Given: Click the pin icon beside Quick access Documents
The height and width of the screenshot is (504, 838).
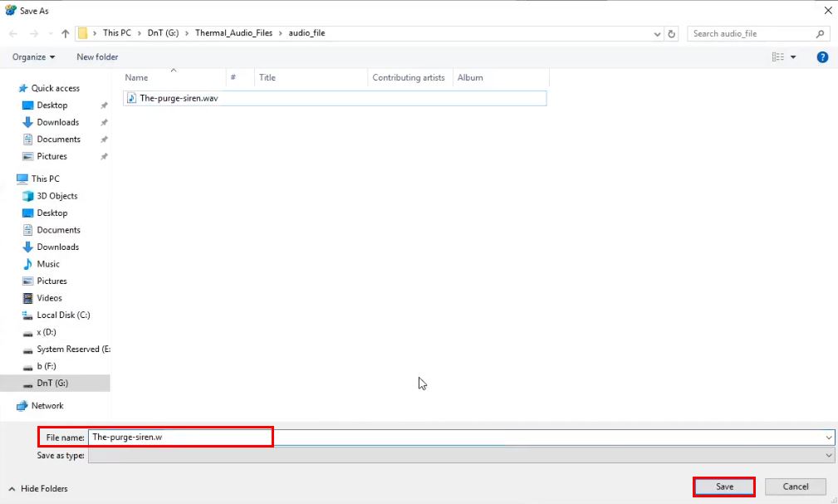Looking at the screenshot, I should point(104,140).
